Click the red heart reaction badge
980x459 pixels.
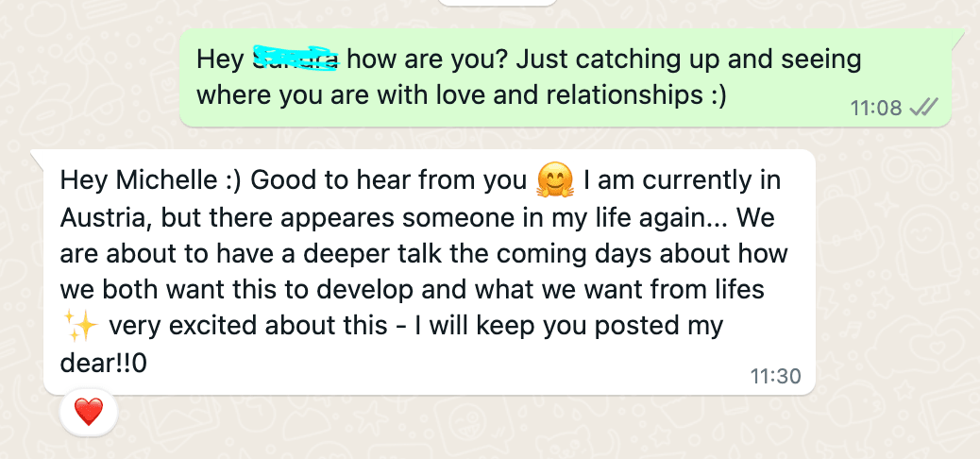[x=88, y=411]
